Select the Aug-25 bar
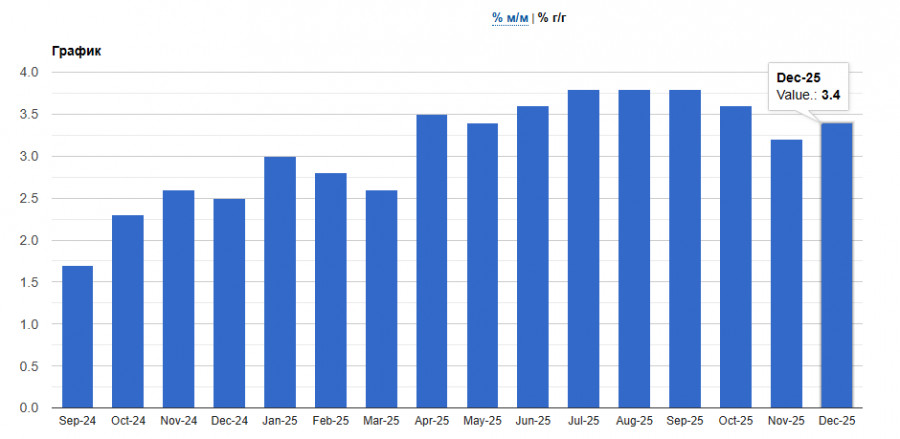900x439 pixels. pos(635,248)
